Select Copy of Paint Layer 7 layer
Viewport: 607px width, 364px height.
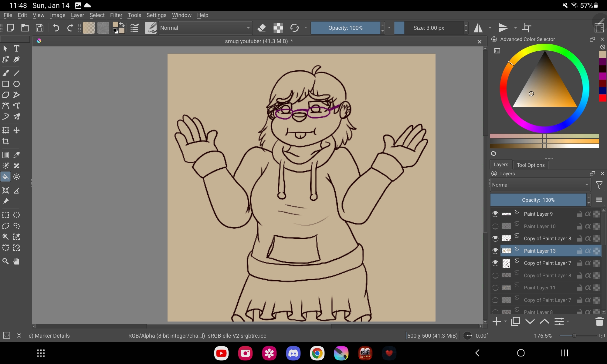547,263
